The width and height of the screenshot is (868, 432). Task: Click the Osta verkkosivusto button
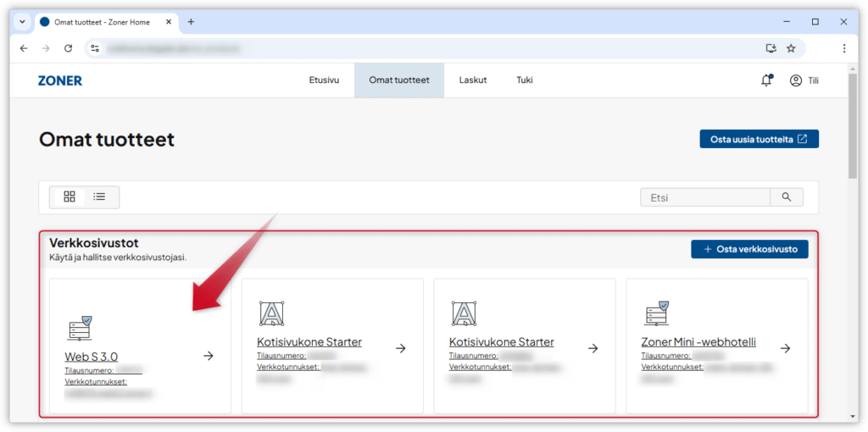(x=749, y=249)
